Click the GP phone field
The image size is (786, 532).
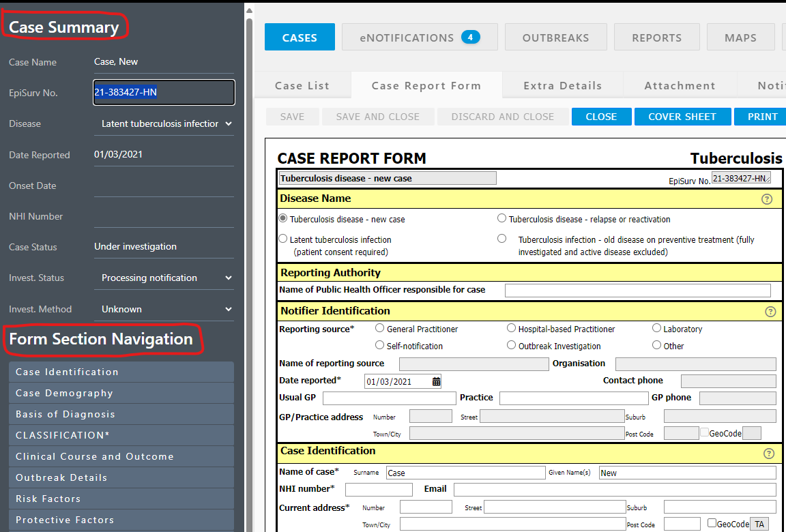click(x=738, y=398)
